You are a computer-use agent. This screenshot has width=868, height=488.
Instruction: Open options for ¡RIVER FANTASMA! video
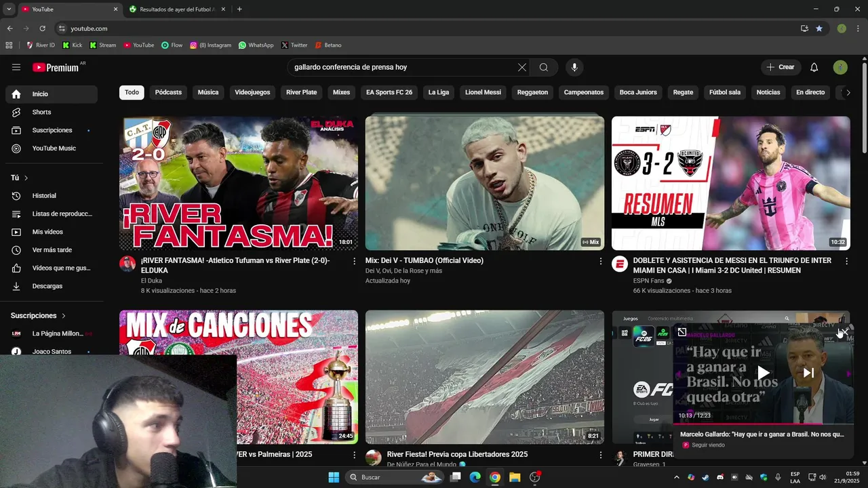pos(354,261)
